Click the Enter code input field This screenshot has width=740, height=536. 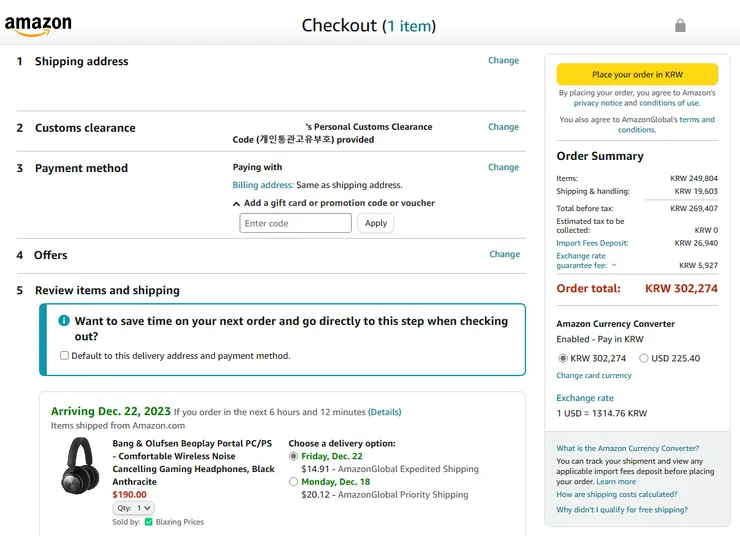pos(295,223)
